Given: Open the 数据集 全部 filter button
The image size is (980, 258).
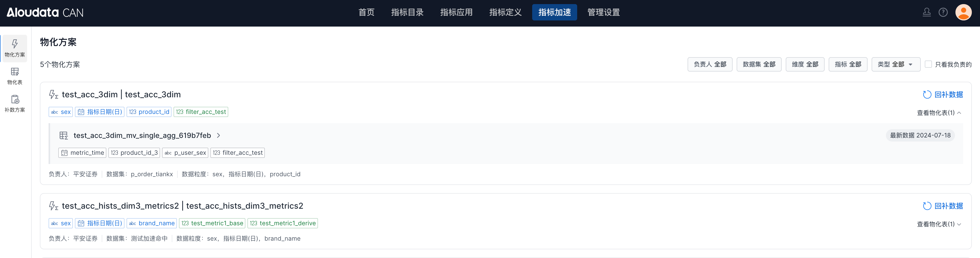Looking at the screenshot, I should (x=759, y=64).
